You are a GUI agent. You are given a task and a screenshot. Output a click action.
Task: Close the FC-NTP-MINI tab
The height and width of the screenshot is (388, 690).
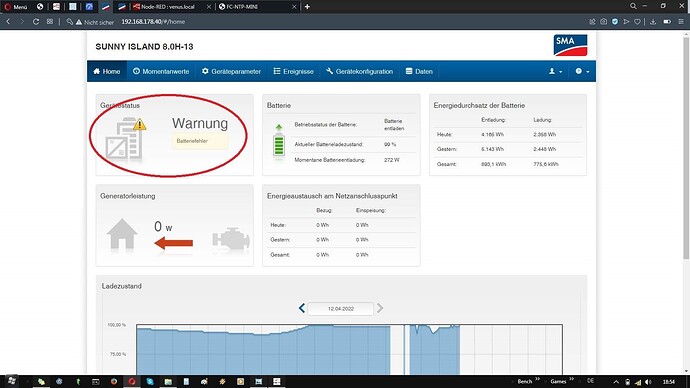(294, 7)
